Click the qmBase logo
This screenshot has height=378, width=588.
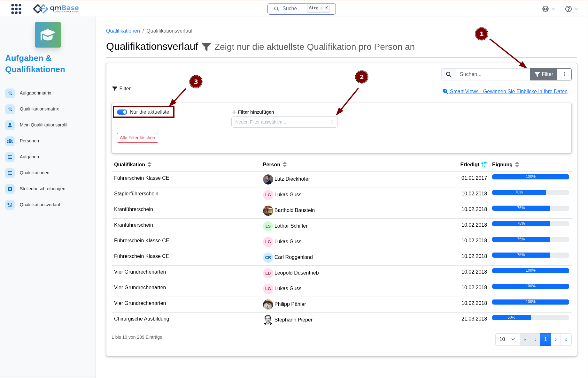(56, 9)
